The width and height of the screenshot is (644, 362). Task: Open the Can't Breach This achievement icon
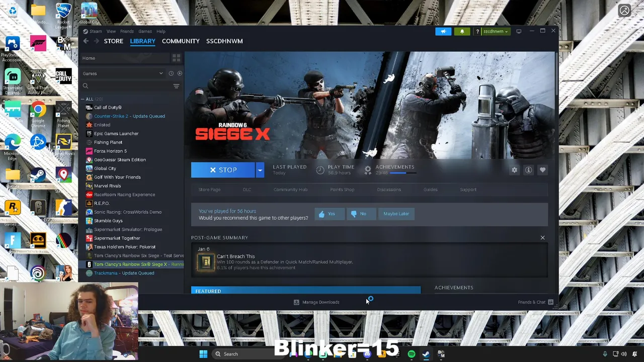pyautogui.click(x=205, y=262)
